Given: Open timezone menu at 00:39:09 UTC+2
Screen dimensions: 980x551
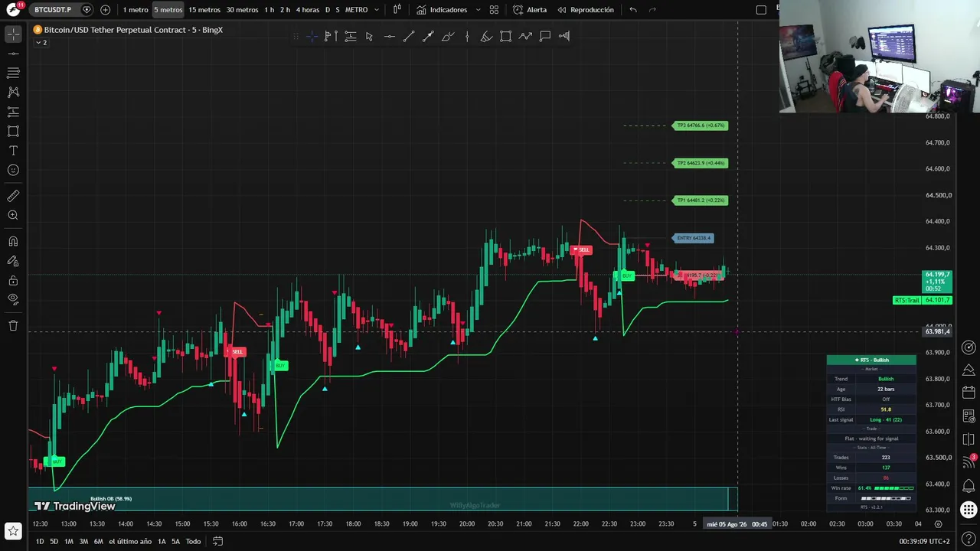Looking at the screenshot, I should coord(925,542).
